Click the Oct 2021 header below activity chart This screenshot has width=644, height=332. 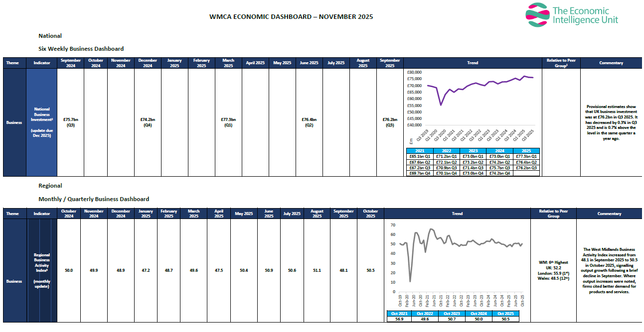[399, 314]
